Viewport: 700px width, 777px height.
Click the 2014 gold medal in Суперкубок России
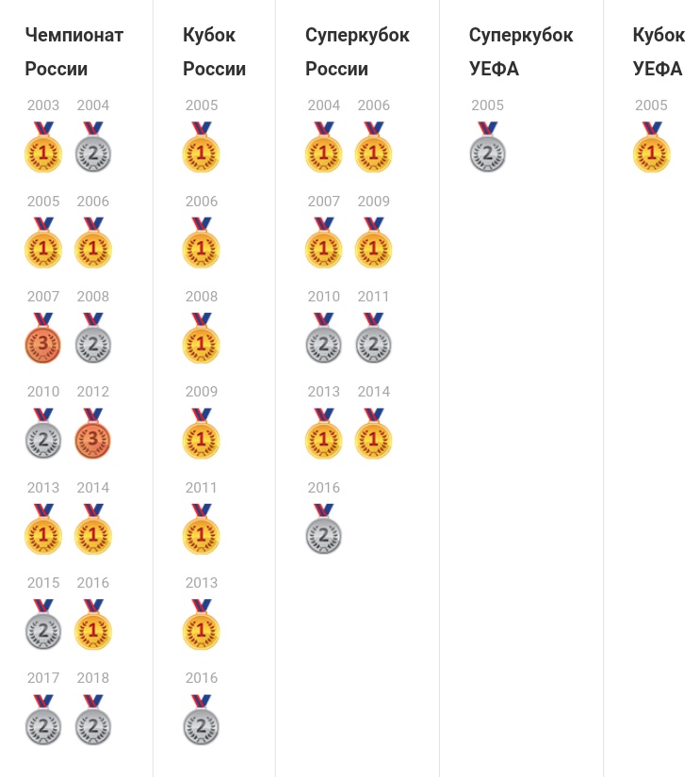tap(373, 433)
